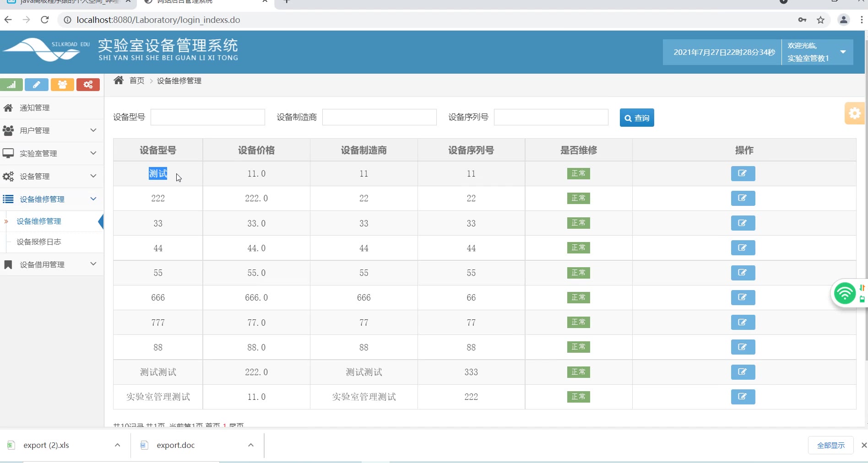Click the edit icon for row 222
The width and height of the screenshot is (868, 463).
pyautogui.click(x=743, y=198)
